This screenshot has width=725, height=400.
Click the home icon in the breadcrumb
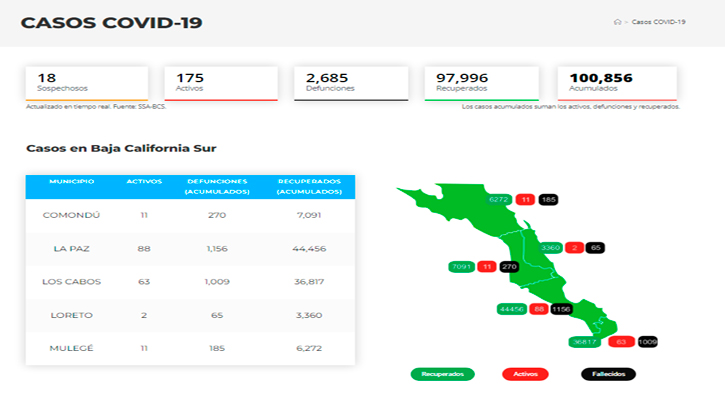[618, 21]
